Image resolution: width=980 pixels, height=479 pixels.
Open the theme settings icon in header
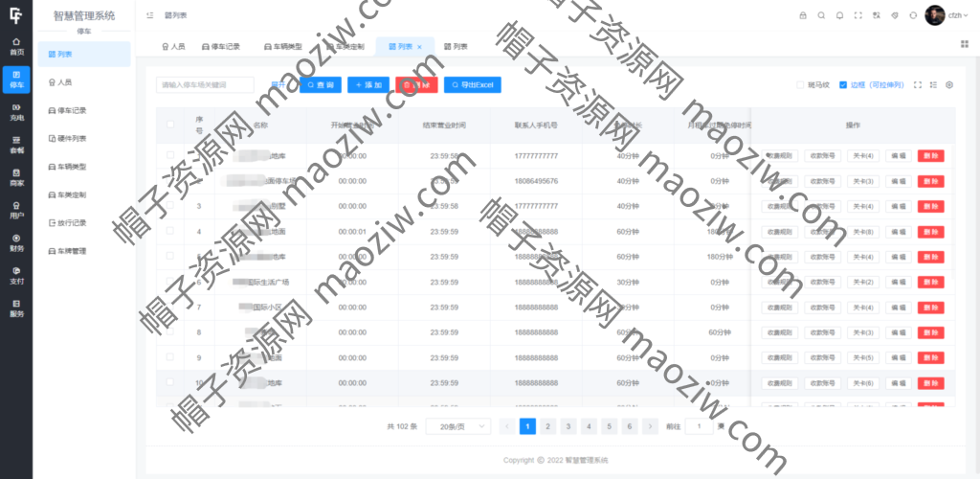[x=895, y=15]
